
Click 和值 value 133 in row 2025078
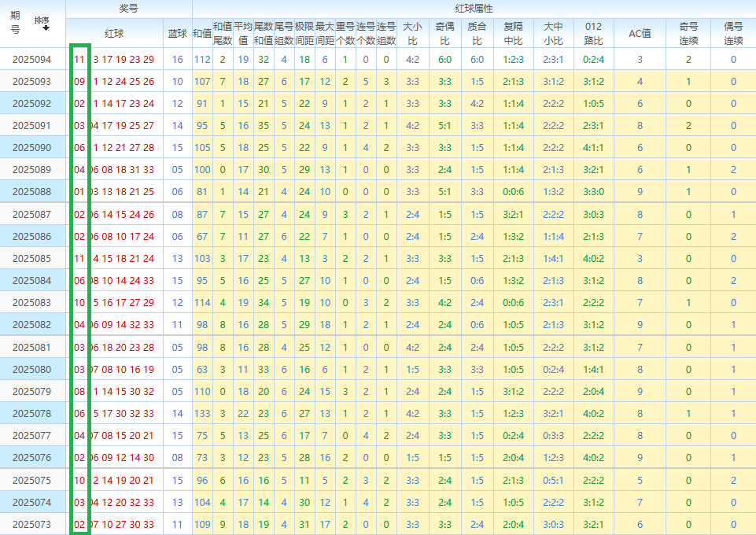pyautogui.click(x=201, y=413)
